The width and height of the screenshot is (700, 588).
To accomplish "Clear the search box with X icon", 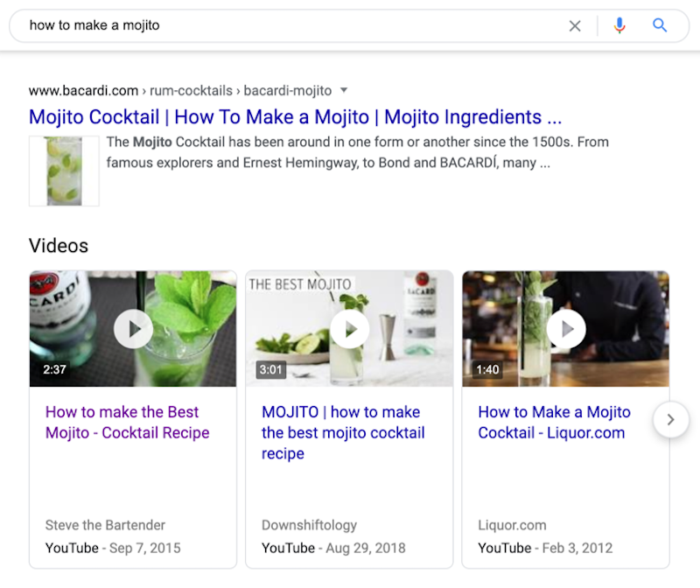I will click(575, 26).
